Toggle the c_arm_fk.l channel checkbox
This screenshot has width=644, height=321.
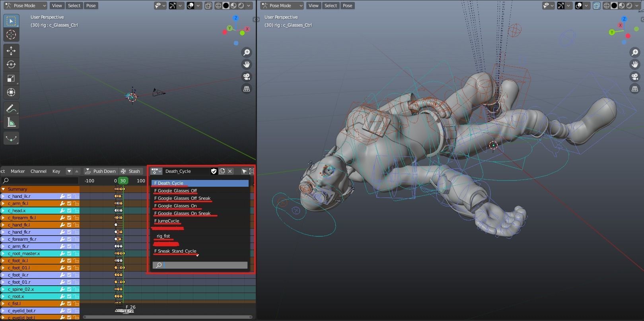click(69, 203)
